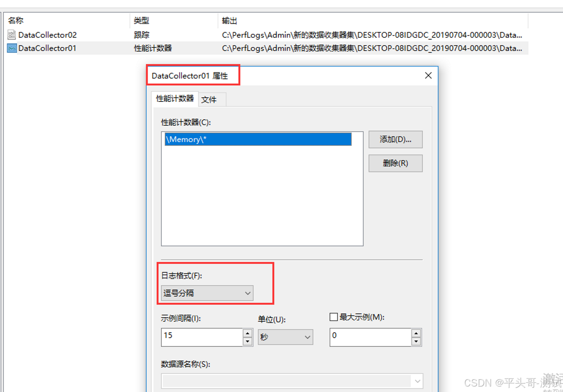The width and height of the screenshot is (563, 392).
Task: Decrement the 最大示例 value with down arrow
Action: tap(415, 340)
